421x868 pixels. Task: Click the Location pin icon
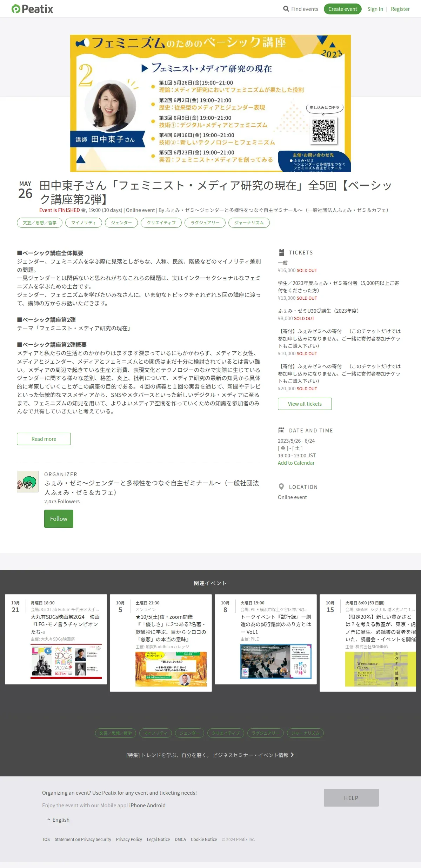[281, 487]
